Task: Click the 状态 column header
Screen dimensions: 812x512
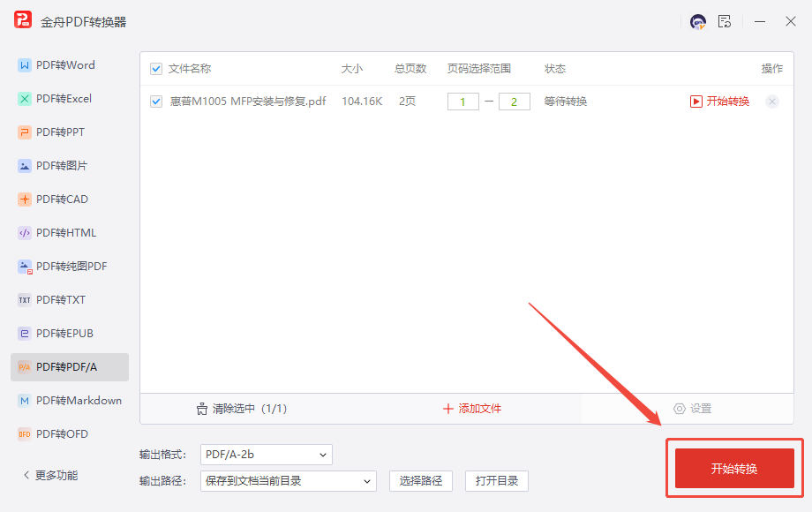Action: [x=554, y=69]
